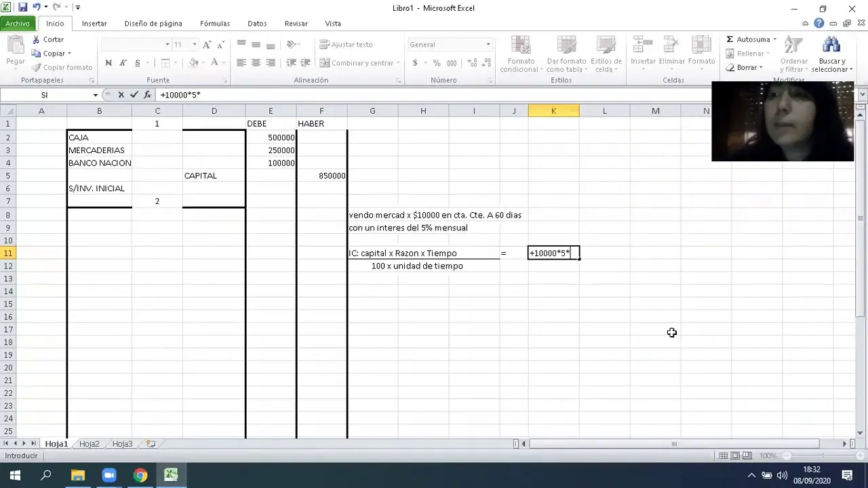
Task: Open the insert function fx icon
Action: pos(147,95)
